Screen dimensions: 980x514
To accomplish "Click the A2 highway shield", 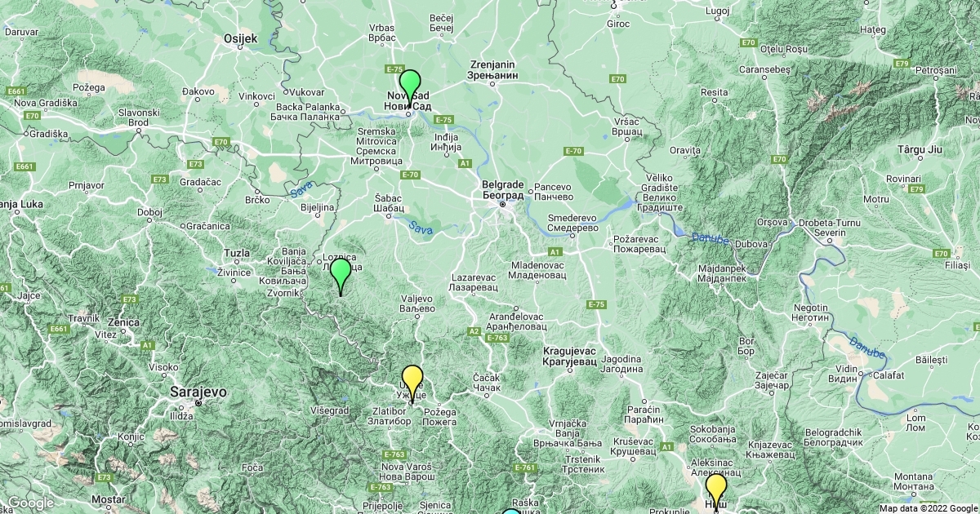I will pyautogui.click(x=474, y=331).
